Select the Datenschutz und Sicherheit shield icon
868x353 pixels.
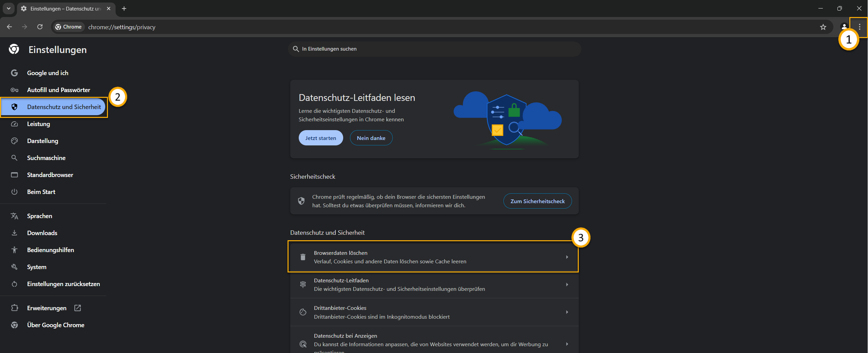[15, 107]
